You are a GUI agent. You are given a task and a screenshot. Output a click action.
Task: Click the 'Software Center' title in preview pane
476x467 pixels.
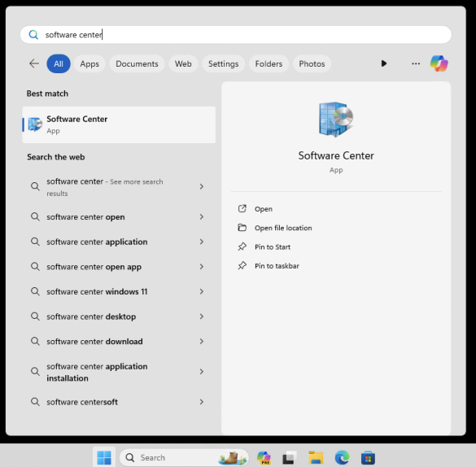pyautogui.click(x=336, y=155)
